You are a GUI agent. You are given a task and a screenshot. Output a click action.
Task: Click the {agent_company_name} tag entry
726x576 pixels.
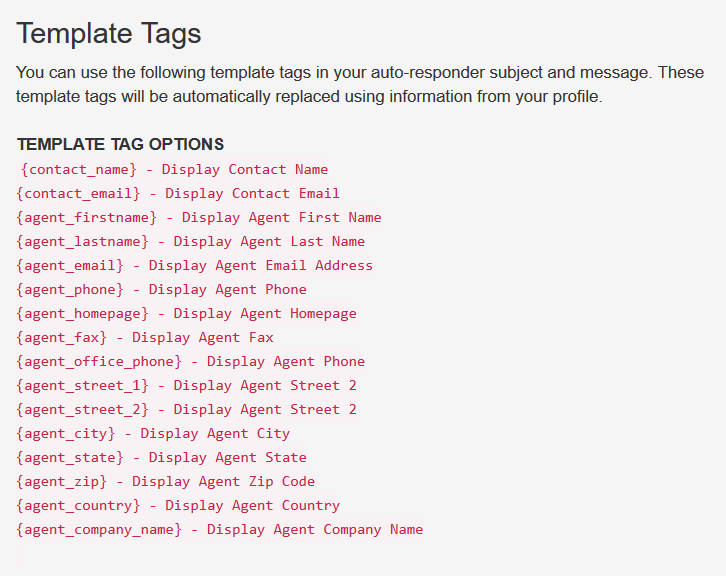click(219, 530)
